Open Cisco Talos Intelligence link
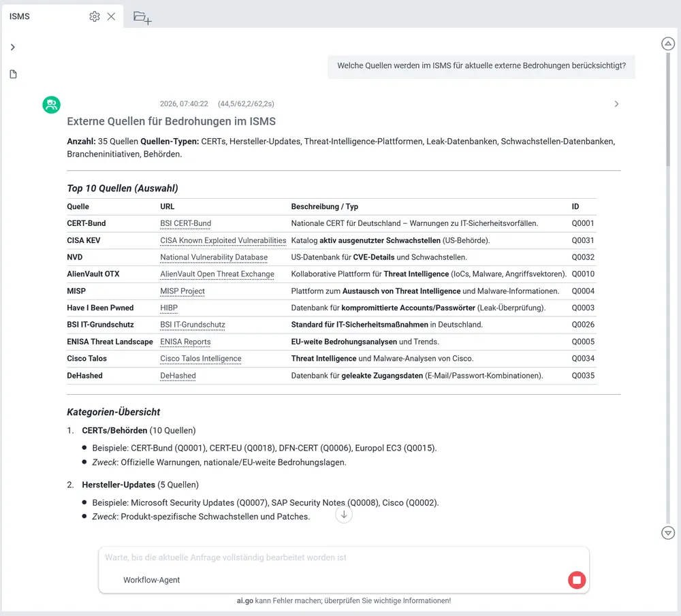Viewport: 681px width, 616px height. click(201, 359)
